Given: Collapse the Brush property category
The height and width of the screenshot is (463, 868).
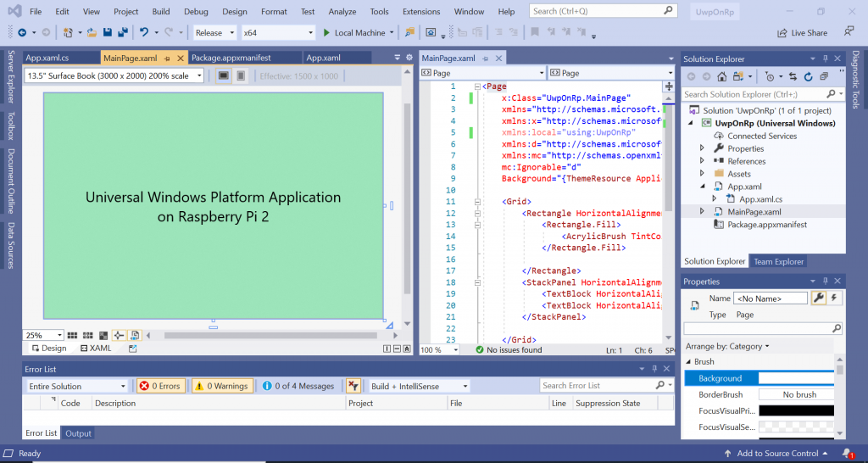Looking at the screenshot, I should pyautogui.click(x=688, y=361).
